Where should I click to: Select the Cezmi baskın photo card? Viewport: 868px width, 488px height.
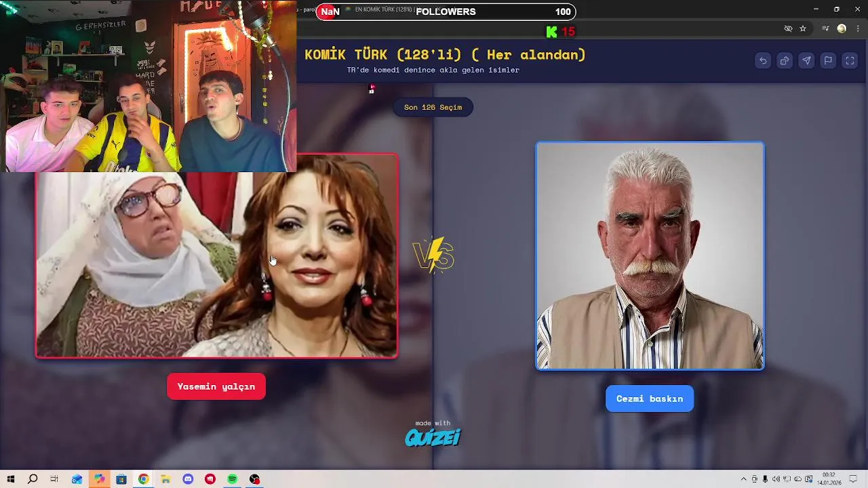tap(650, 256)
